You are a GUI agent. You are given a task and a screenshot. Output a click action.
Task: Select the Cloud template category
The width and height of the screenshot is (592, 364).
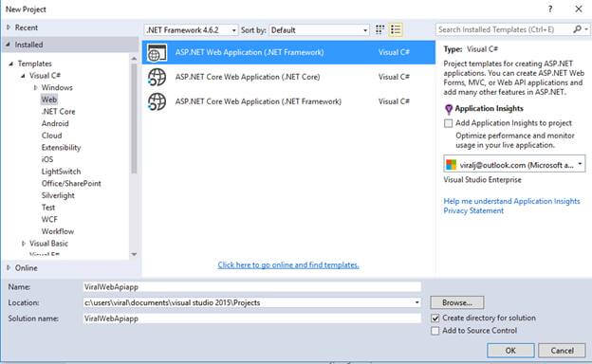52,136
